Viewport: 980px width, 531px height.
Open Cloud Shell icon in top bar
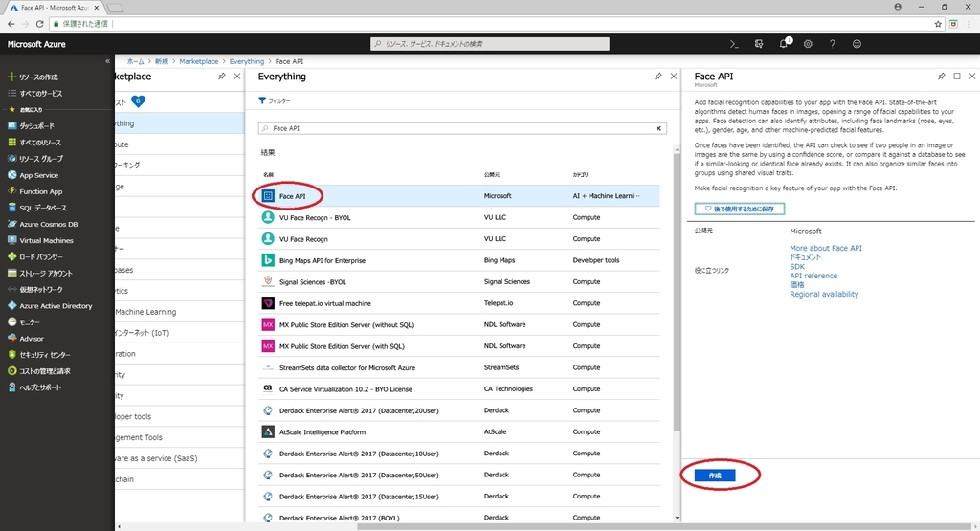click(734, 44)
